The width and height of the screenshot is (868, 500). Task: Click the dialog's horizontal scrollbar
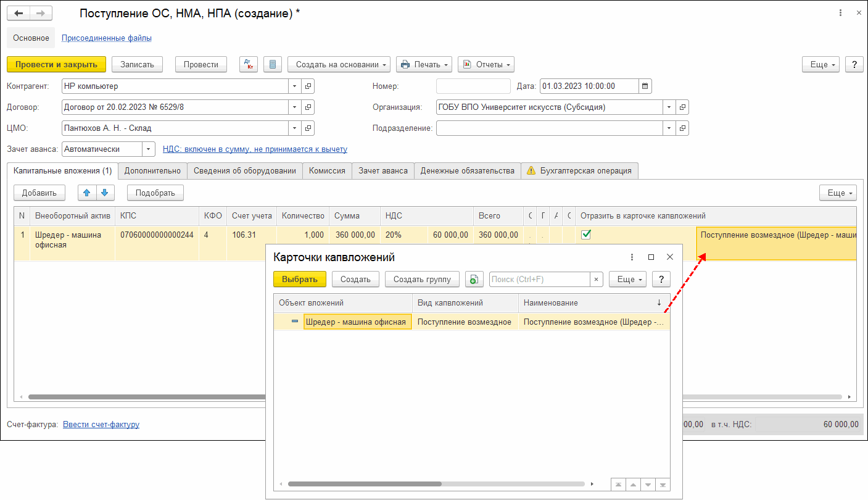pyautogui.click(x=365, y=485)
